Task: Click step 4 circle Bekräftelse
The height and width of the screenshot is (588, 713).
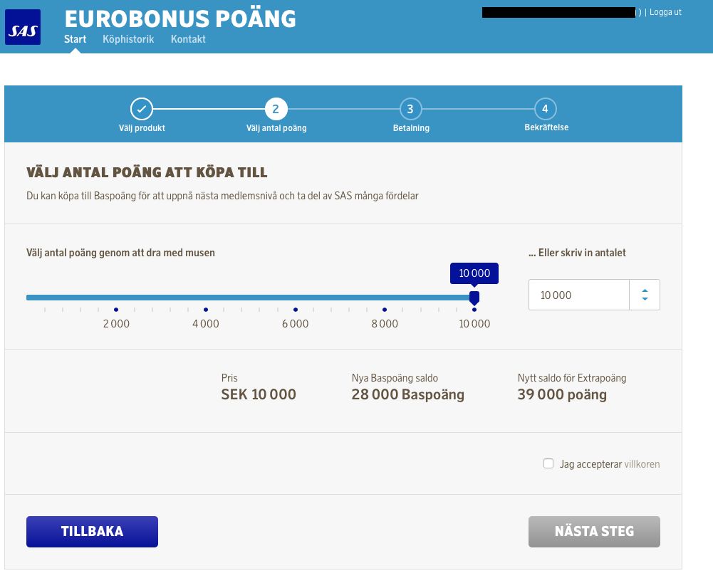Action: 545,109
